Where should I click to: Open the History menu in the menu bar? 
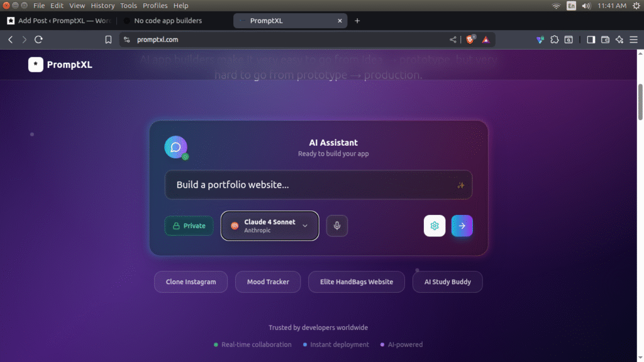[103, 5]
